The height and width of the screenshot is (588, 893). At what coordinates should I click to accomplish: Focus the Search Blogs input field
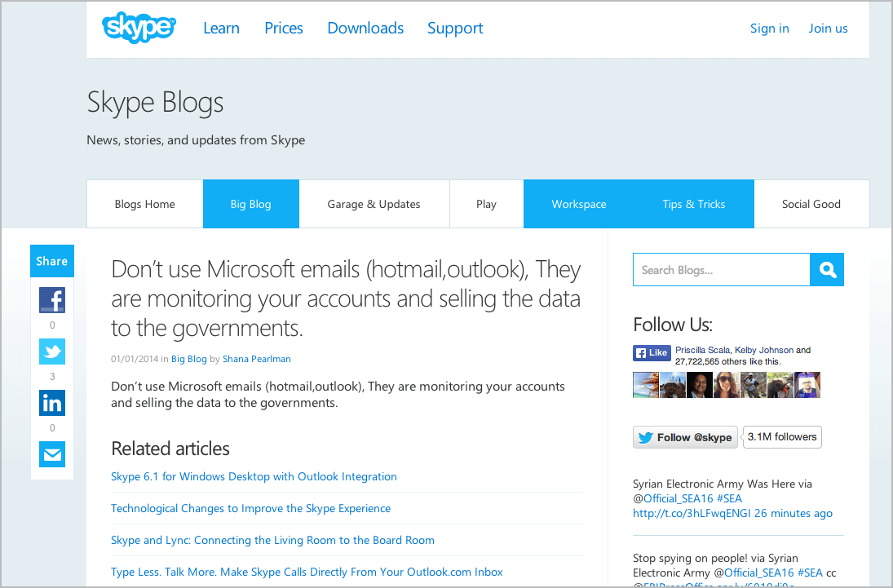pos(722,269)
